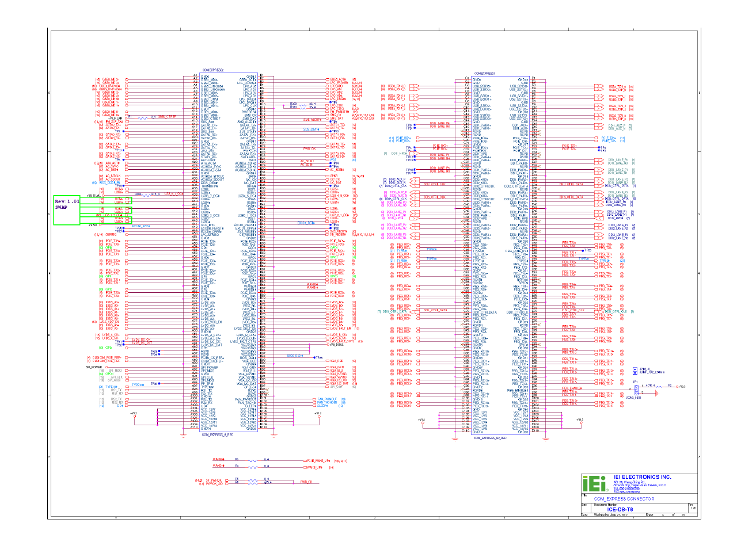The width and height of the screenshot is (756, 534).
Task: Click the 'COM_EXPRESS_B2_REC' footprint label
Action: tap(490, 438)
